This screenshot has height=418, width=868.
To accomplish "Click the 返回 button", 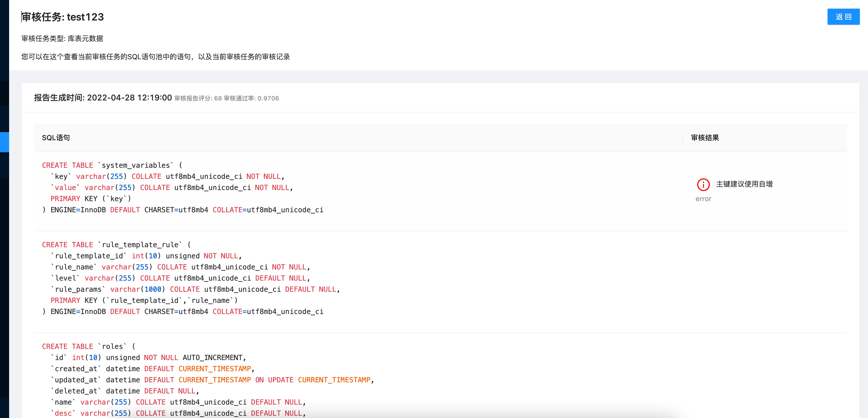I will click(x=843, y=16).
